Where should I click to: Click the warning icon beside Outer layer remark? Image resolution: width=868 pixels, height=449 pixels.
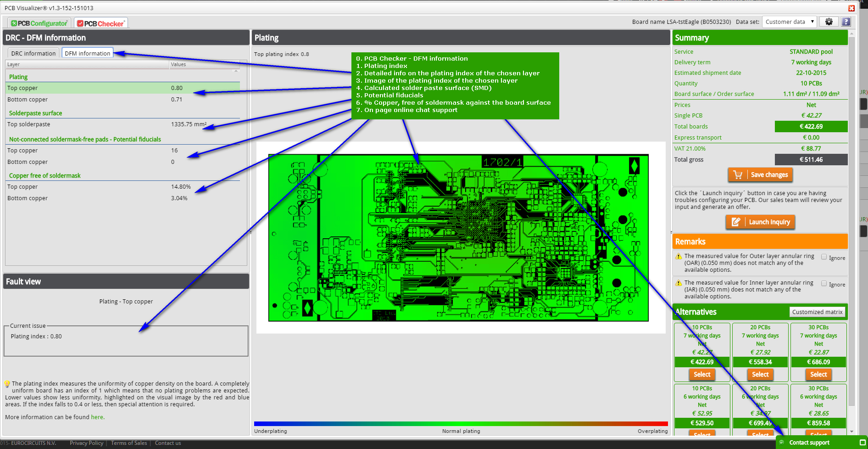[x=679, y=256]
